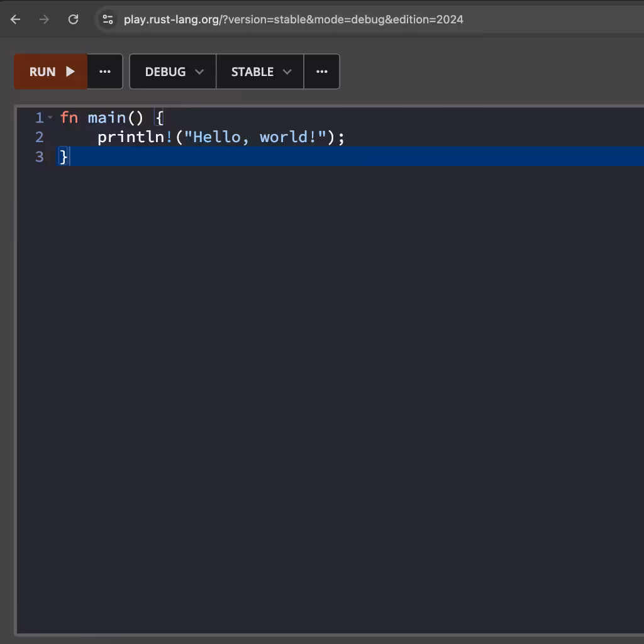Screen dimensions: 644x644
Task: Click the browser forward arrow
Action: point(44,19)
